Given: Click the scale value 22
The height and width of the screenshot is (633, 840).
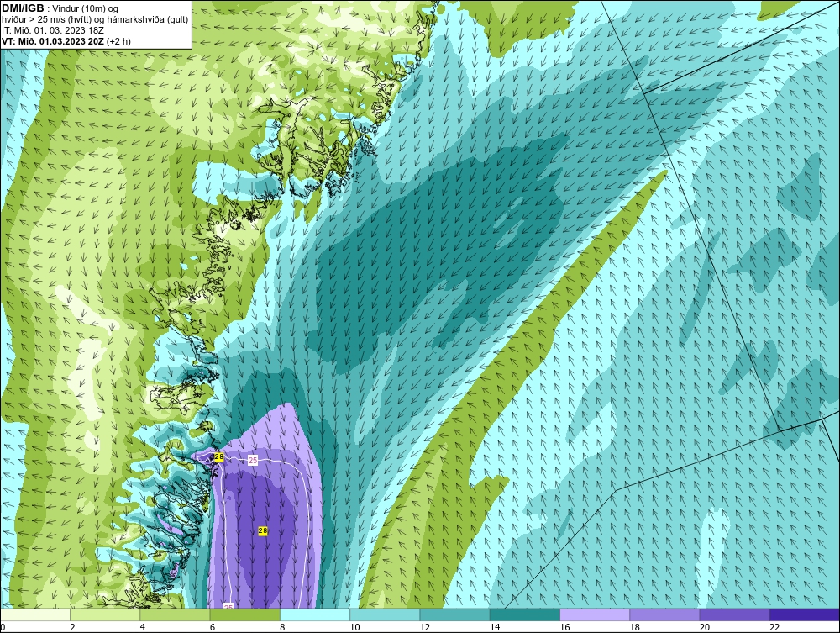Looking at the screenshot, I should [774, 627].
